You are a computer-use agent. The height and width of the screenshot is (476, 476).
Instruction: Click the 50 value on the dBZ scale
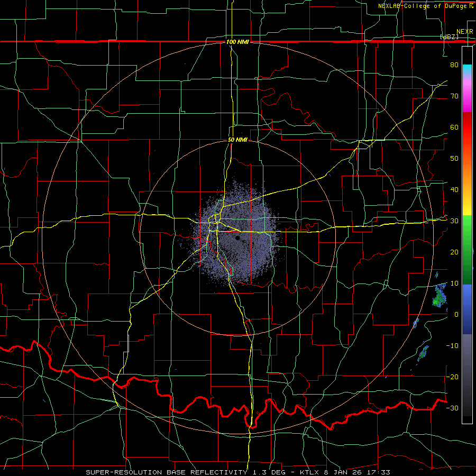click(x=454, y=159)
